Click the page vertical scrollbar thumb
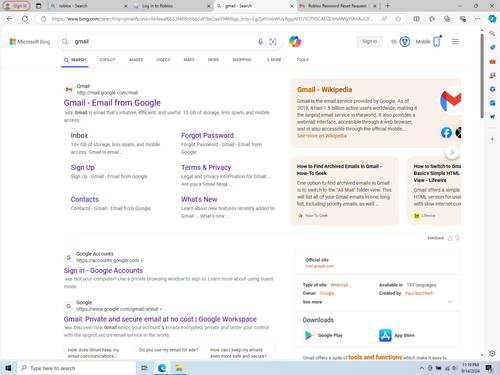 [482, 76]
